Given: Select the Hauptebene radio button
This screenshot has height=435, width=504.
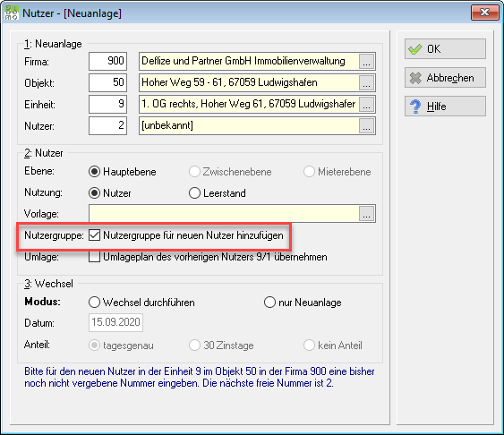Looking at the screenshot, I should point(94,172).
